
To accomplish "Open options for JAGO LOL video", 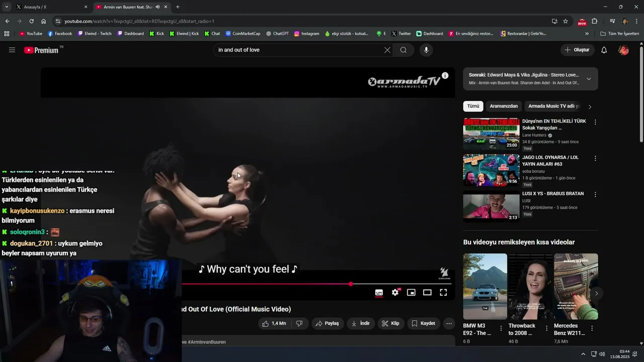I will click(x=595, y=158).
